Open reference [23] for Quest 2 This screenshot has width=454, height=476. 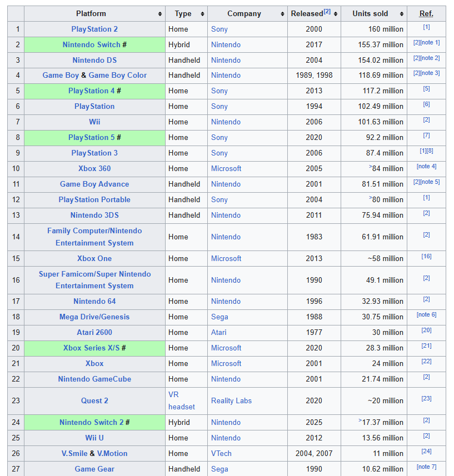[426, 398]
